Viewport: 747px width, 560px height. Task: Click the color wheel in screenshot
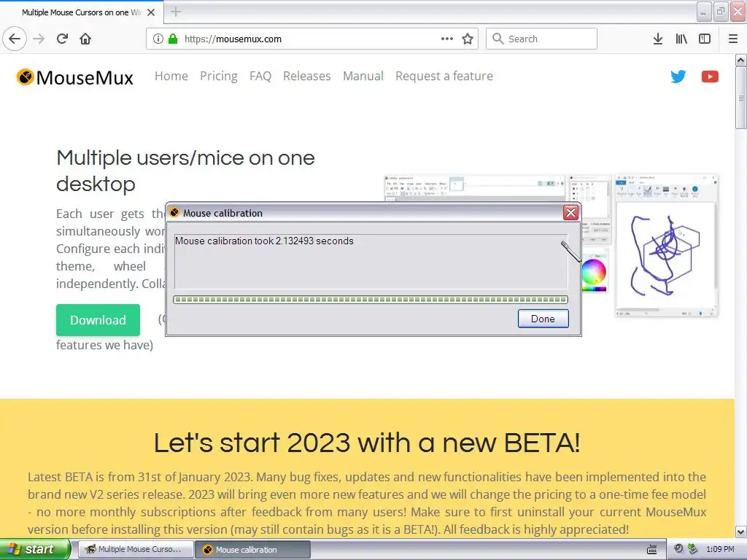[594, 271]
